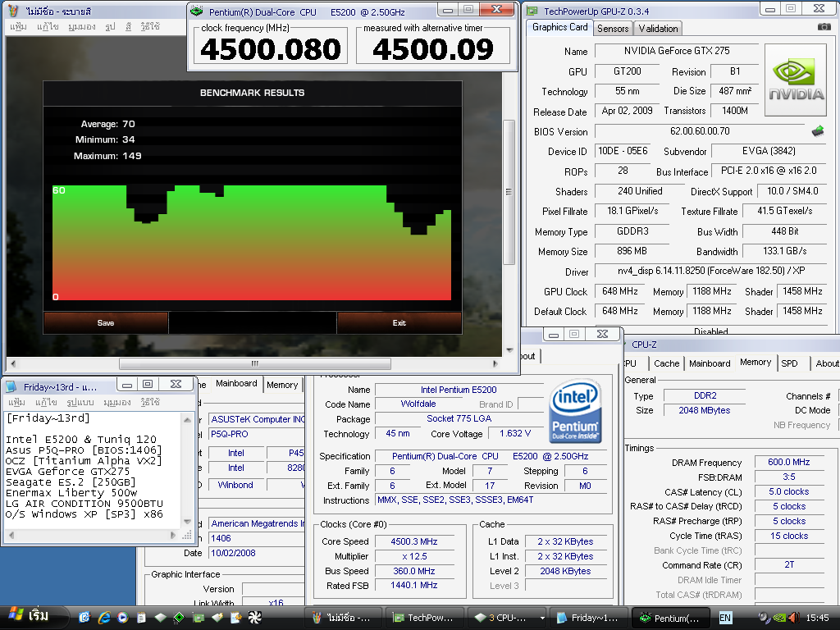Click the EN language bar indicator
Image resolution: width=840 pixels, height=630 pixels.
(x=725, y=617)
